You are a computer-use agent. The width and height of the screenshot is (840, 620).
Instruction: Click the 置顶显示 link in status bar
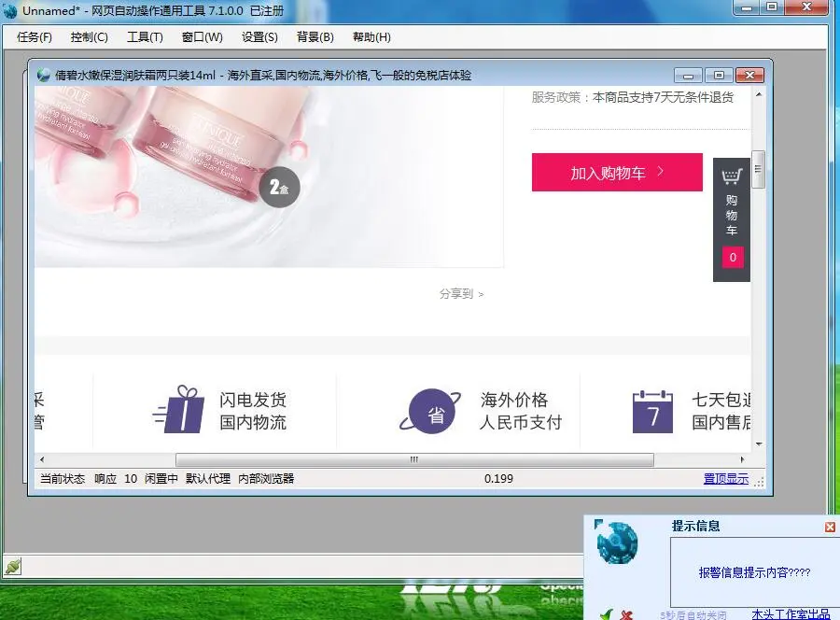[726, 478]
